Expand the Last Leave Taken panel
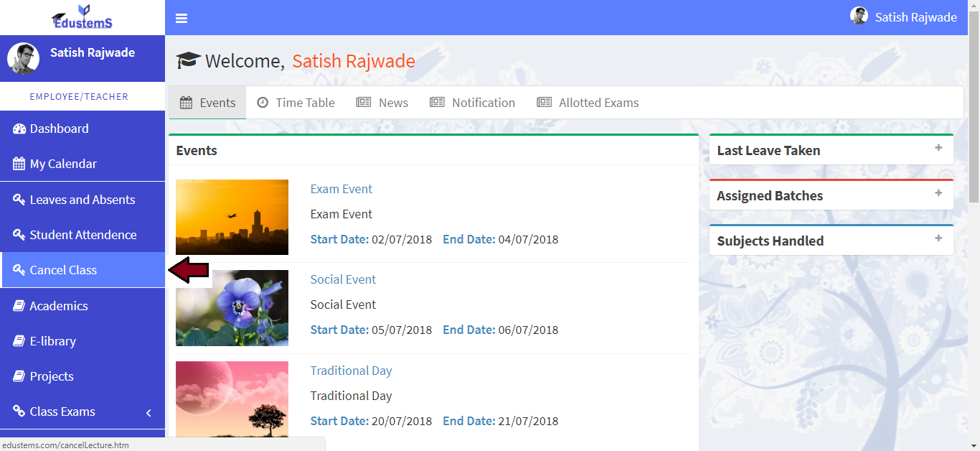The width and height of the screenshot is (980, 451). click(x=938, y=148)
